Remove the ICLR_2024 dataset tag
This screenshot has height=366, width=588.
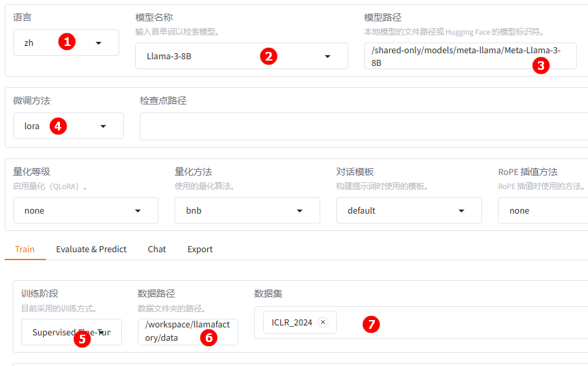(323, 323)
